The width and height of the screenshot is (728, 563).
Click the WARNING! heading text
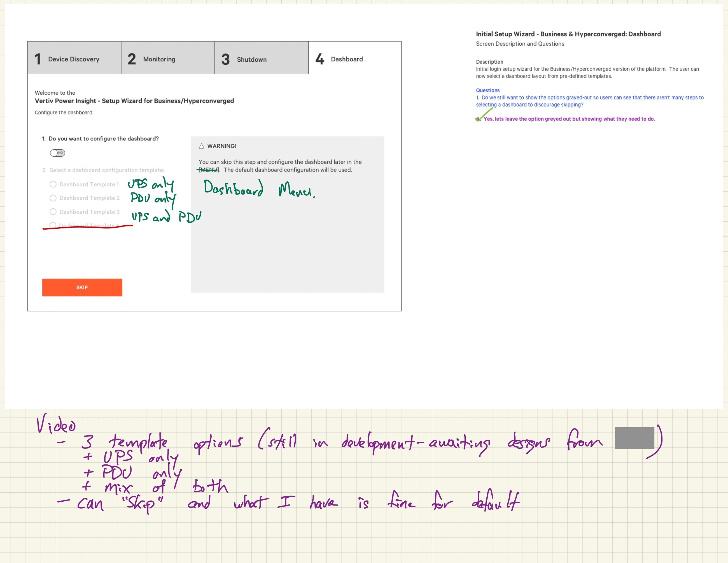[222, 146]
